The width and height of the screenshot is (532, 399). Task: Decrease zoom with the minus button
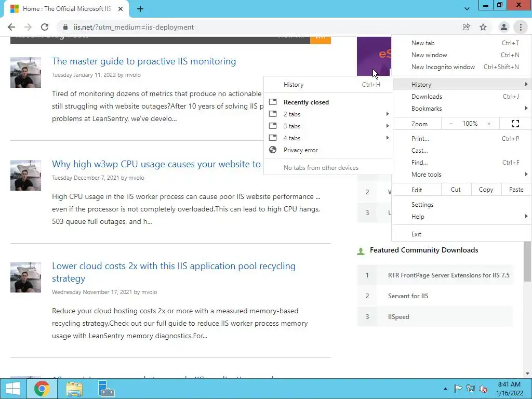tap(451, 124)
